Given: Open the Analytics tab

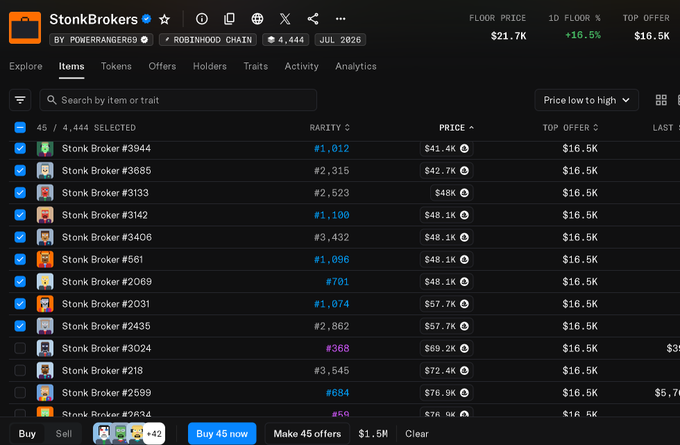Looking at the screenshot, I should coord(356,66).
